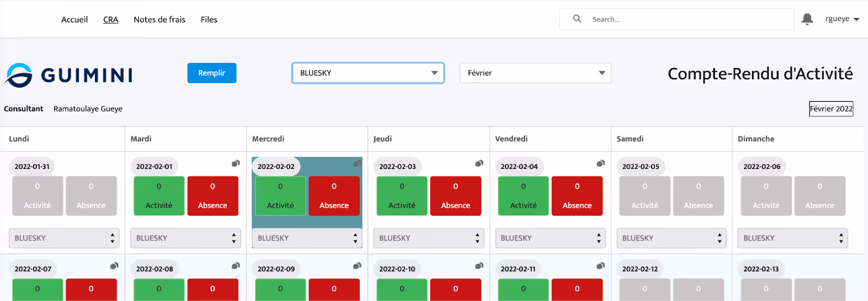Click Activité tile for 2022-02-03
This screenshot has height=301, width=868.
point(402,196)
